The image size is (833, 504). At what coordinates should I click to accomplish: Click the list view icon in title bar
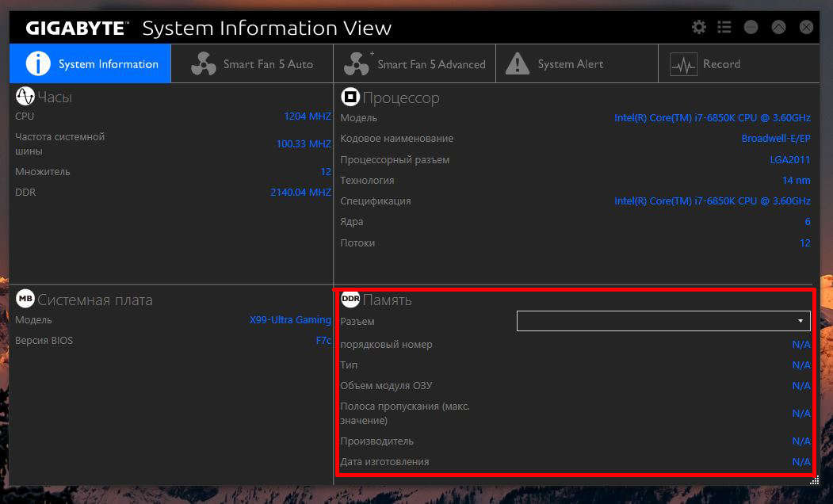click(x=724, y=27)
